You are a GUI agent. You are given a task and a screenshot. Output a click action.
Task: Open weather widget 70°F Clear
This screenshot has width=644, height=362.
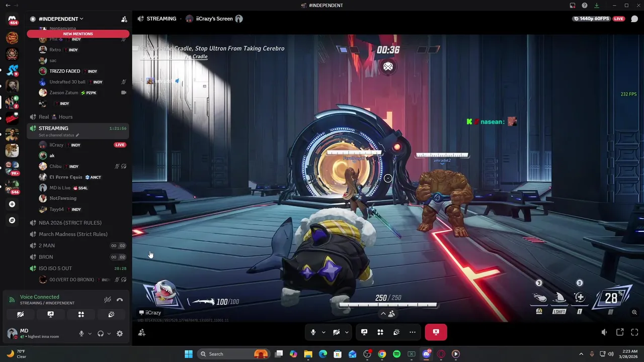pyautogui.click(x=16, y=354)
